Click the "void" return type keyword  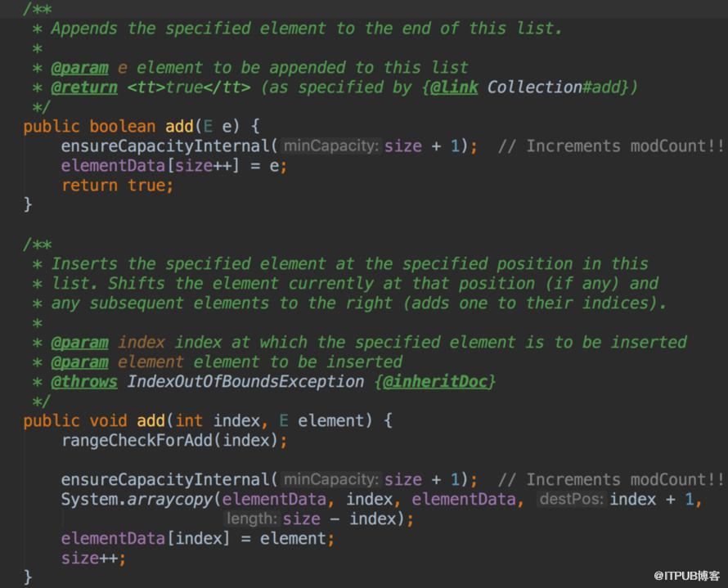click(x=108, y=421)
